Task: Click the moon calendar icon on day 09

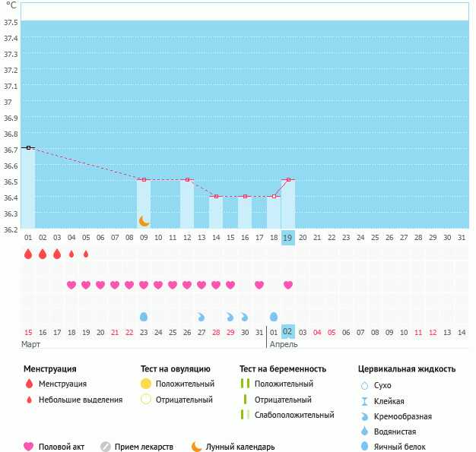Action: pyautogui.click(x=144, y=221)
